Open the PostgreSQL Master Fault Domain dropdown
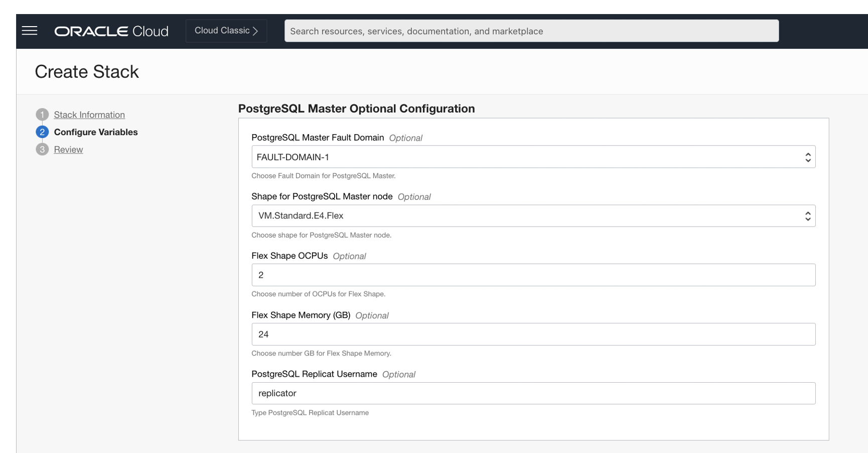Viewport: 868px width, 453px height. (533, 157)
